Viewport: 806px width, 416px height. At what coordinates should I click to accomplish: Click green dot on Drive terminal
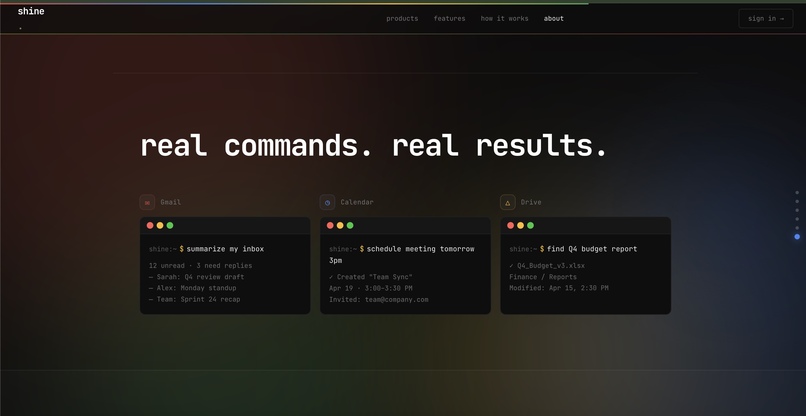tap(530, 225)
